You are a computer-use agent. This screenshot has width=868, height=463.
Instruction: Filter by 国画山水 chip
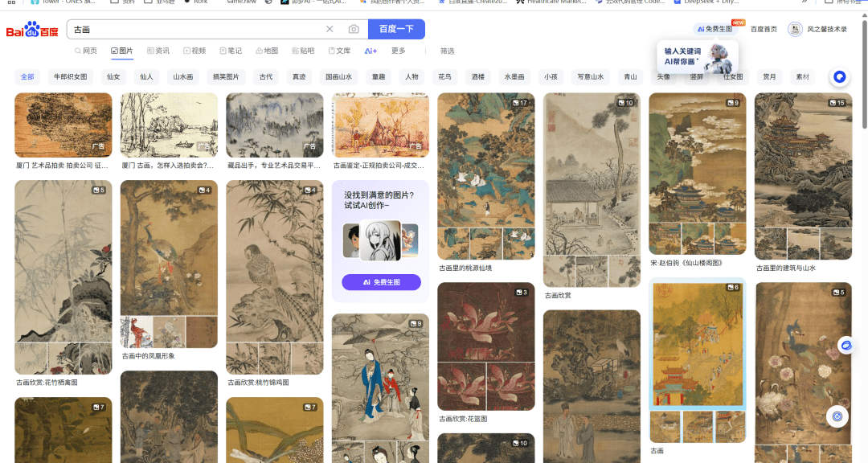pyautogui.click(x=339, y=77)
